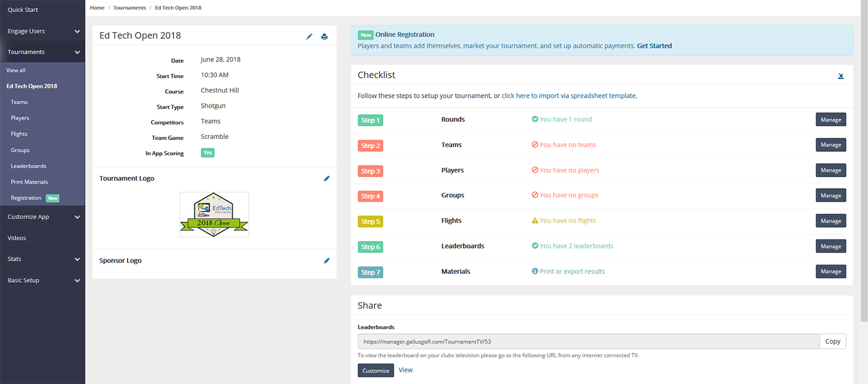The width and height of the screenshot is (868, 384).
Task: Open Print Materials in the sidebar
Action: (x=30, y=182)
